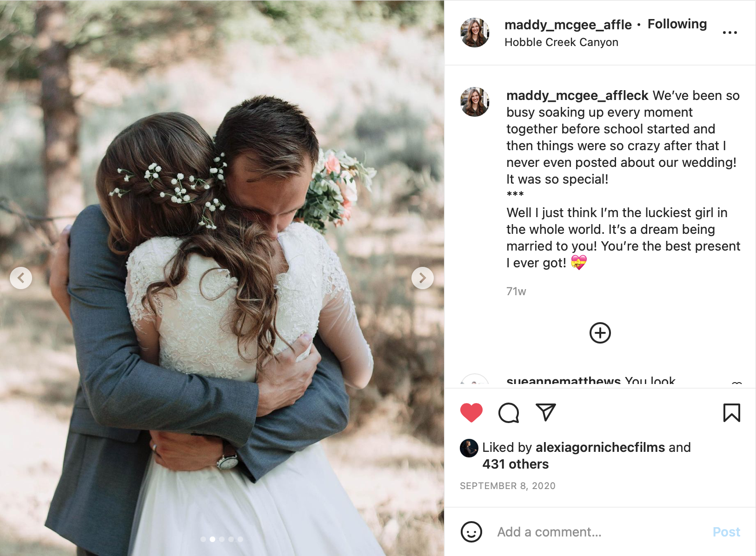Like the sueannematthews comment heart
The width and height of the screenshot is (756, 556).
pos(736,384)
